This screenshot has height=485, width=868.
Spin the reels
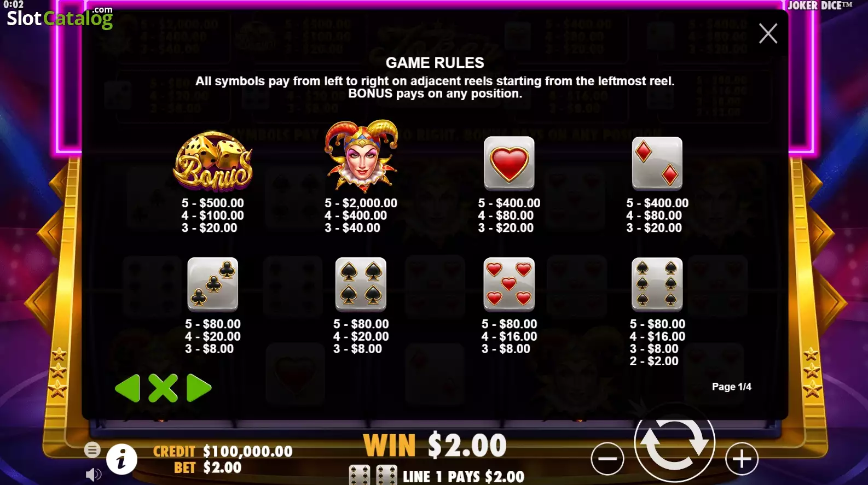click(675, 443)
